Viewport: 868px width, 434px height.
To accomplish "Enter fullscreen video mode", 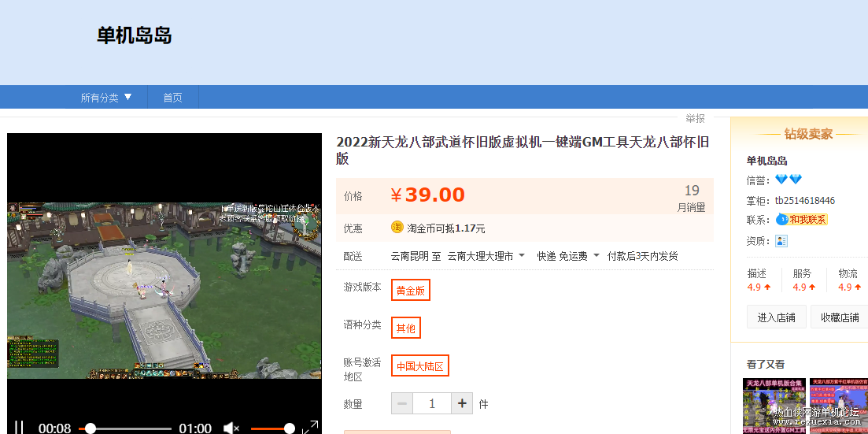I will [310, 428].
